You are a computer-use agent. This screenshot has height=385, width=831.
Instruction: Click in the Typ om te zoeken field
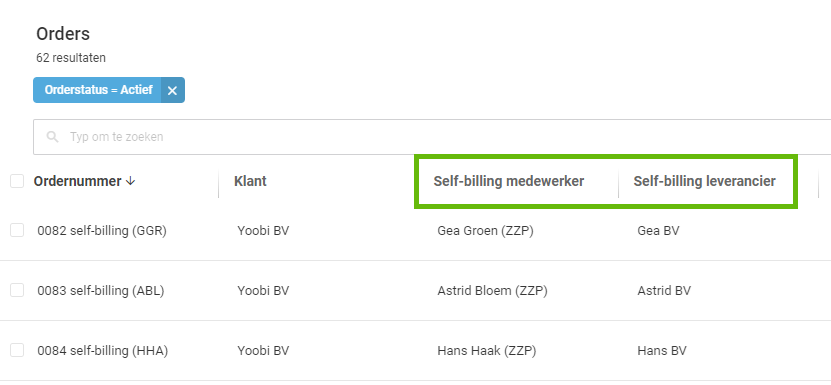432,137
